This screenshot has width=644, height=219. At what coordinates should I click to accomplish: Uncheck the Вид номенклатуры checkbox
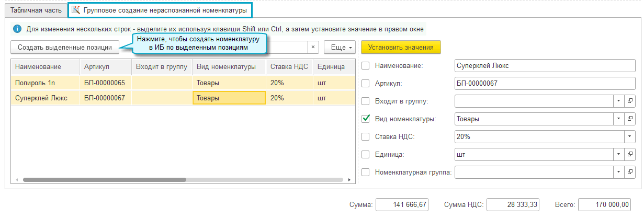[x=366, y=119]
